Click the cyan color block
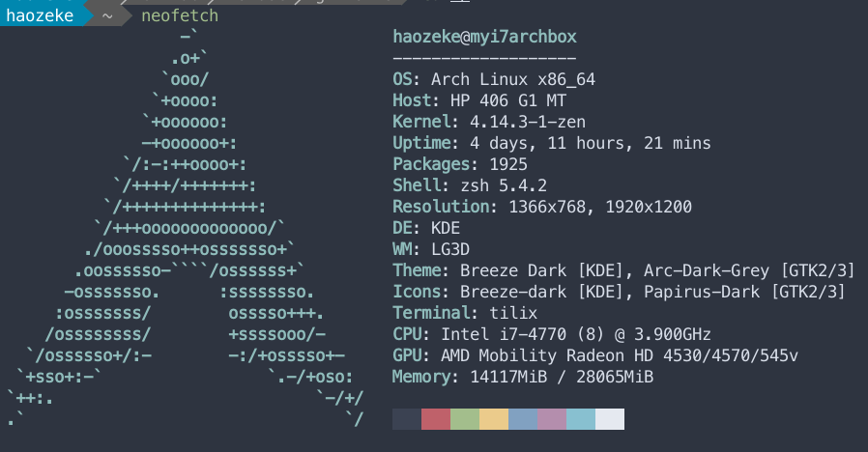The height and width of the screenshot is (452, 868). (x=581, y=419)
